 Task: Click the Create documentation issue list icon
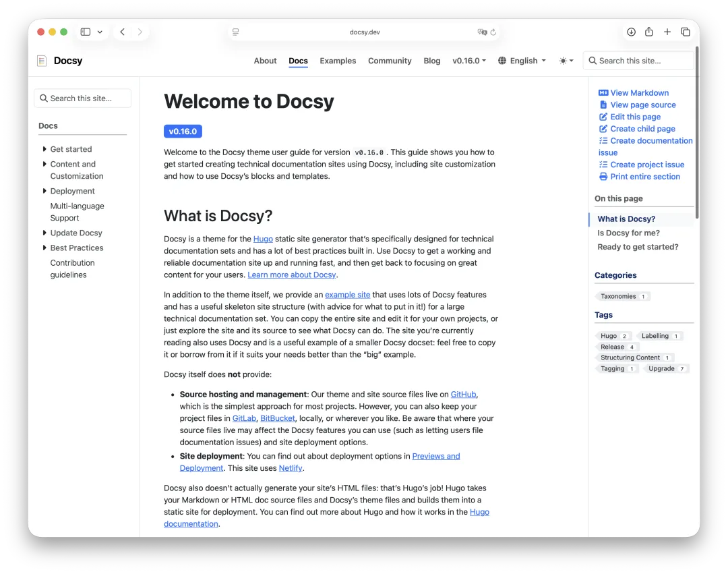click(603, 141)
